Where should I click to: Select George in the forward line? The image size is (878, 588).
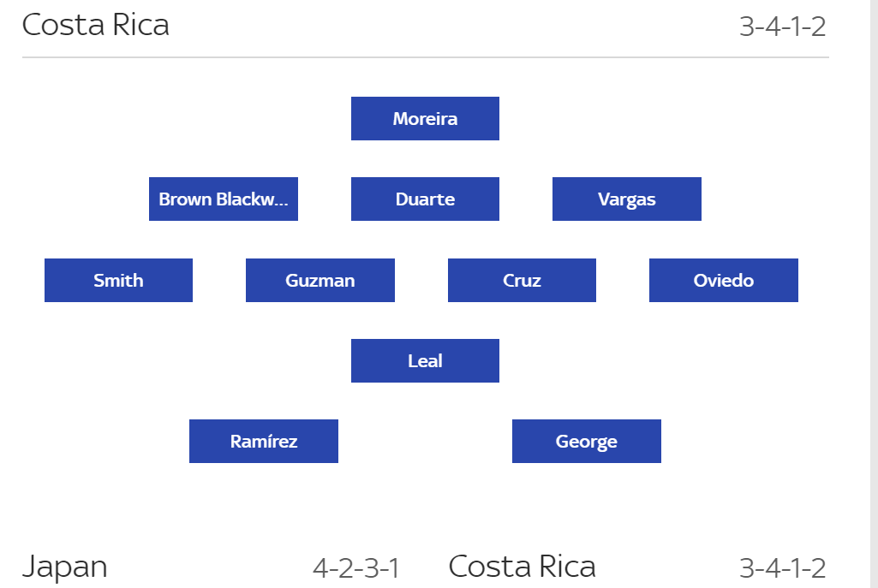point(587,442)
